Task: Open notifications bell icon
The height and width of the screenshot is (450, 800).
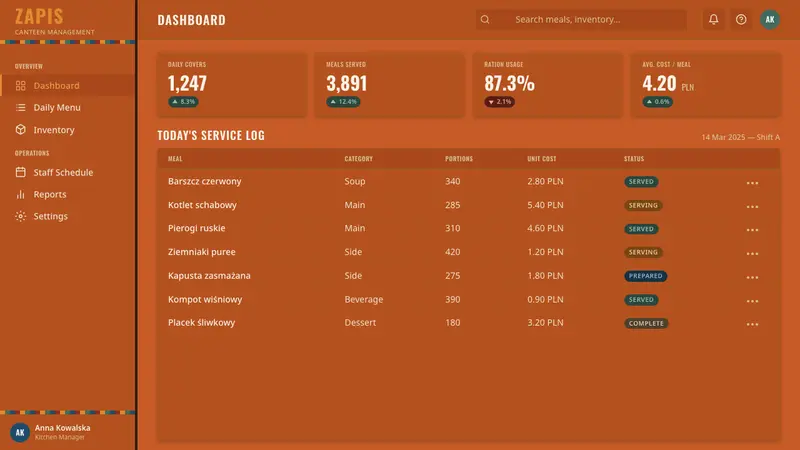Action: point(713,19)
